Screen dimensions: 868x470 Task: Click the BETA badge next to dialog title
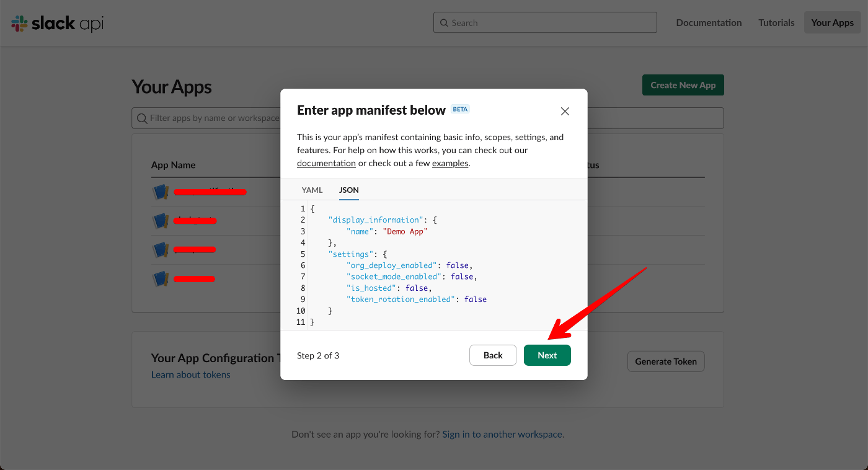pos(461,109)
